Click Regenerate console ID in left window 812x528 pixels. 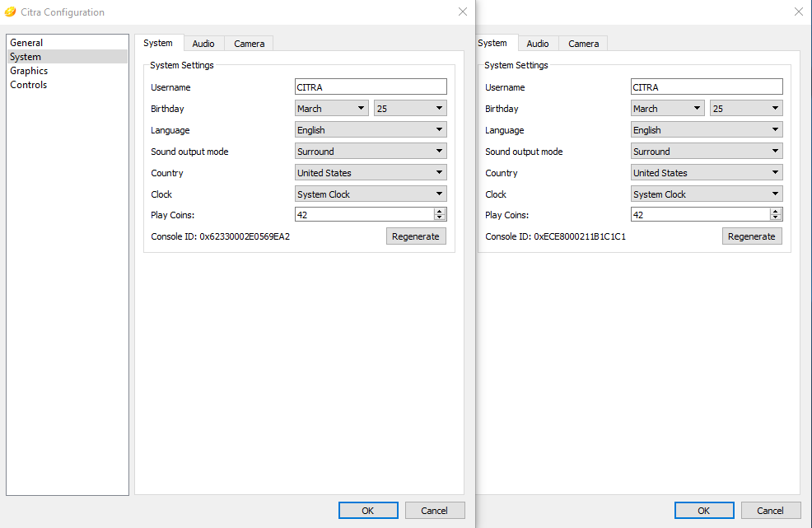(416, 236)
